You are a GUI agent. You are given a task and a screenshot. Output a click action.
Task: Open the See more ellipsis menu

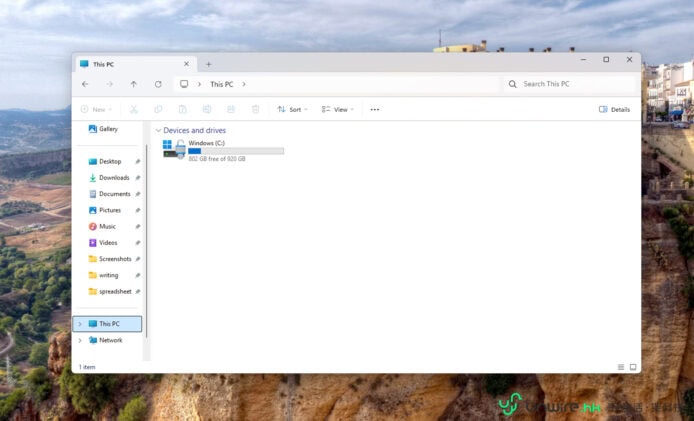coord(375,109)
